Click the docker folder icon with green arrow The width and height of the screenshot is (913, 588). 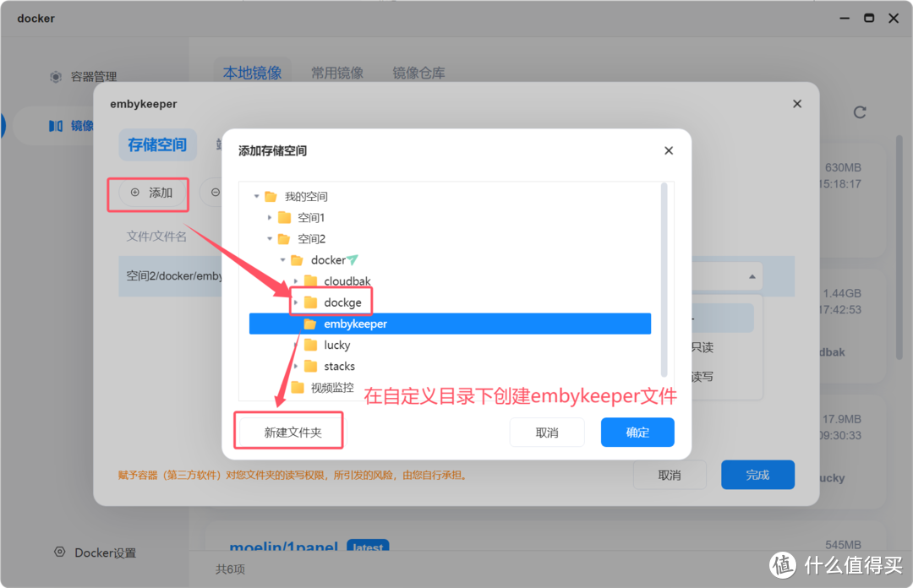(297, 259)
